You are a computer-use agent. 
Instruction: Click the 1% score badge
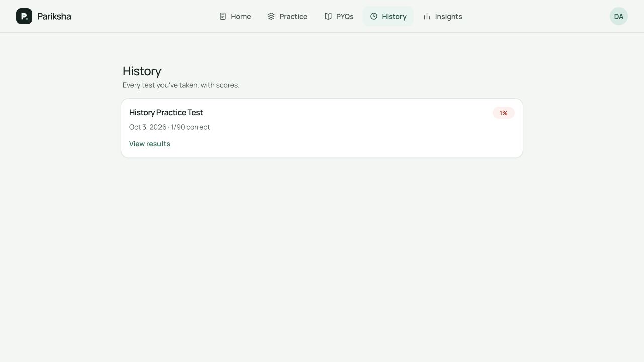pyautogui.click(x=504, y=113)
